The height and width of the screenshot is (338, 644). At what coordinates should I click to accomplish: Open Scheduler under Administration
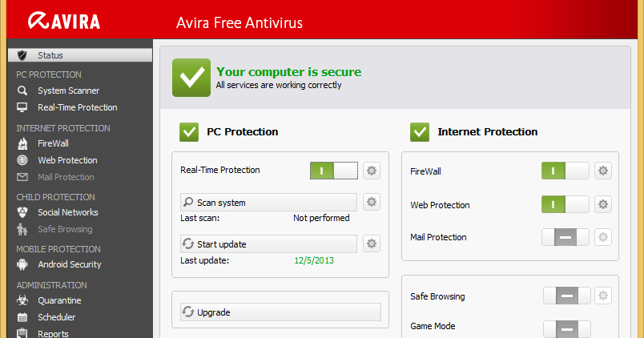[x=56, y=317]
